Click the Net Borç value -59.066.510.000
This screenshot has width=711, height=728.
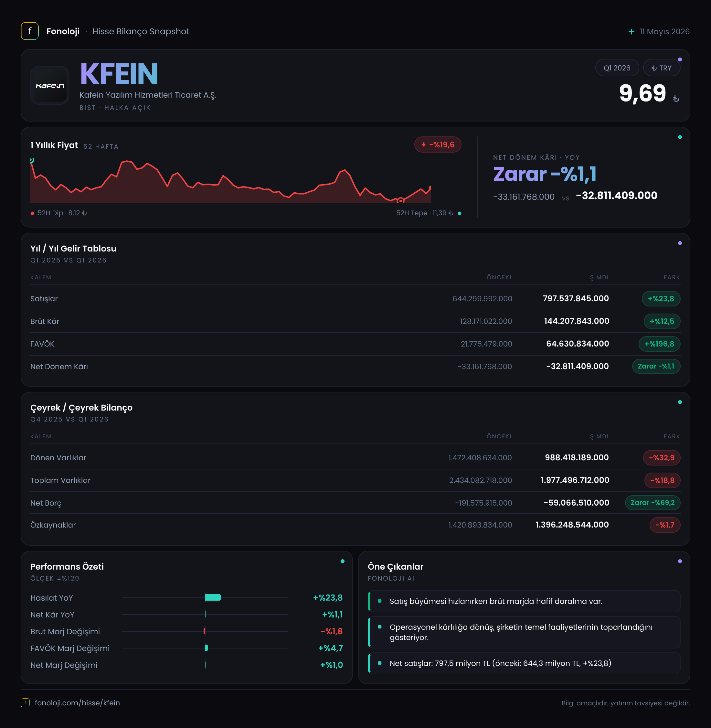click(x=576, y=503)
